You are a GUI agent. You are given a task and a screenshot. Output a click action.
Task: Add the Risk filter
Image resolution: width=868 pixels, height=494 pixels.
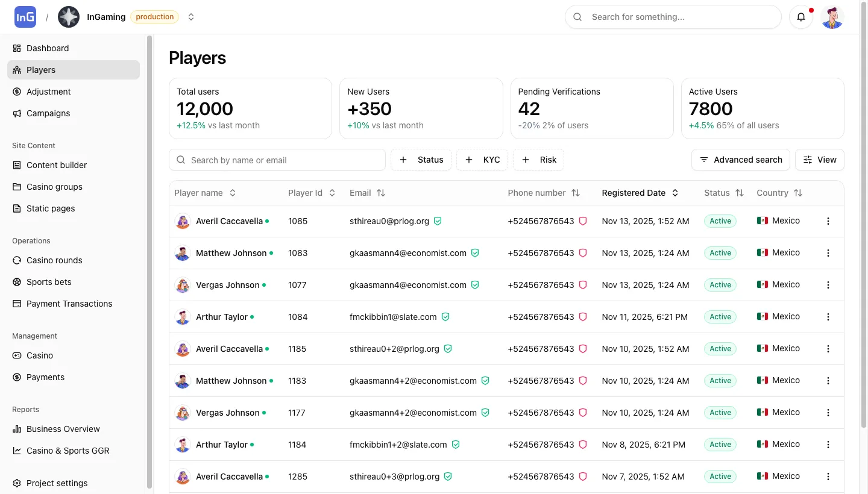coord(539,160)
